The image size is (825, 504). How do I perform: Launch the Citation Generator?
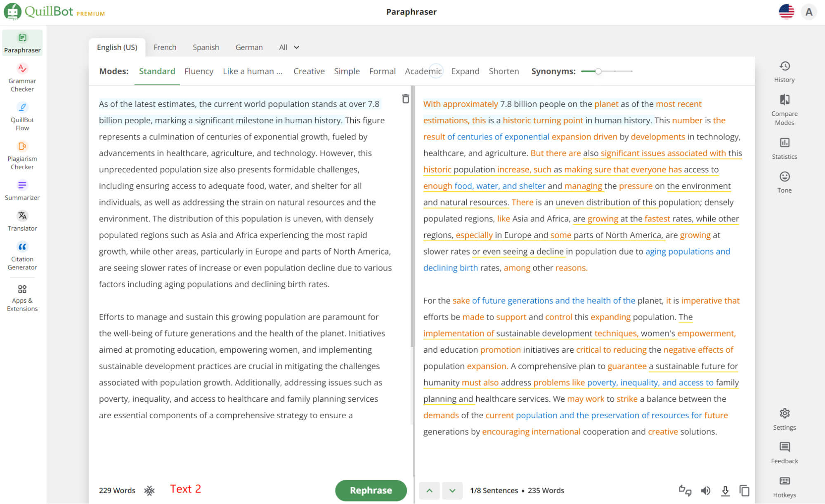pyautogui.click(x=22, y=256)
